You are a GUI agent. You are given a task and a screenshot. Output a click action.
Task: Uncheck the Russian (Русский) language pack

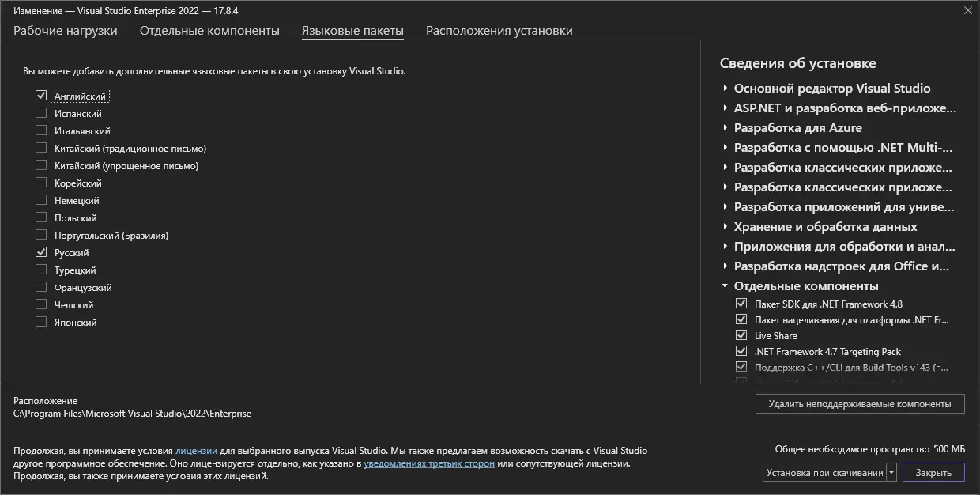[x=41, y=252]
